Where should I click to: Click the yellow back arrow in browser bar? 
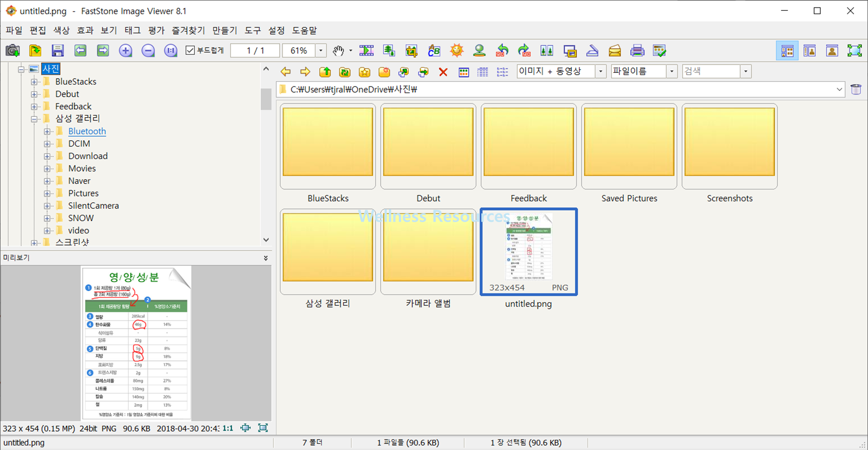pyautogui.click(x=285, y=72)
